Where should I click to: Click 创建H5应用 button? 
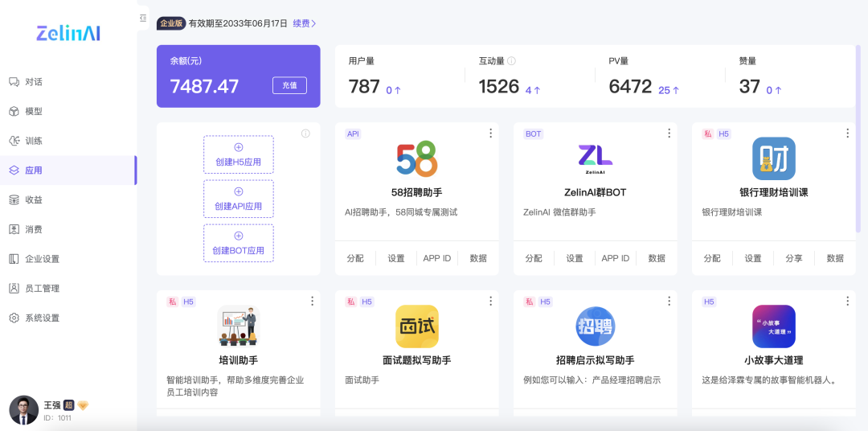pos(239,154)
